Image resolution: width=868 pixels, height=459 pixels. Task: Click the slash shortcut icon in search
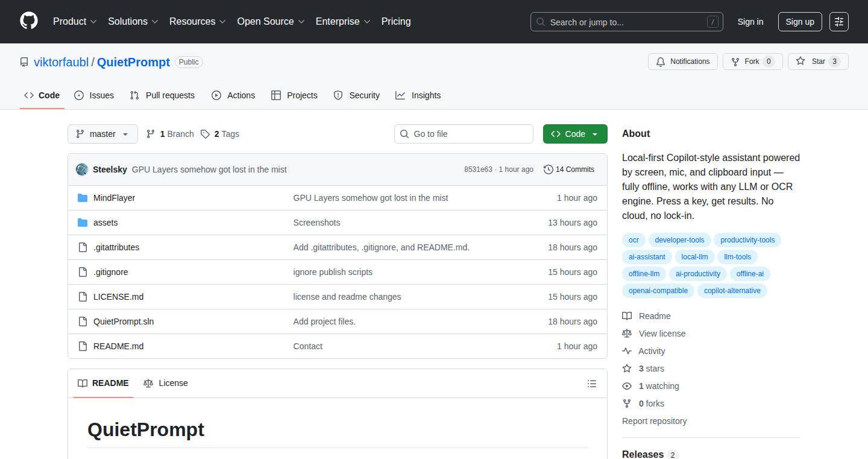click(x=712, y=22)
